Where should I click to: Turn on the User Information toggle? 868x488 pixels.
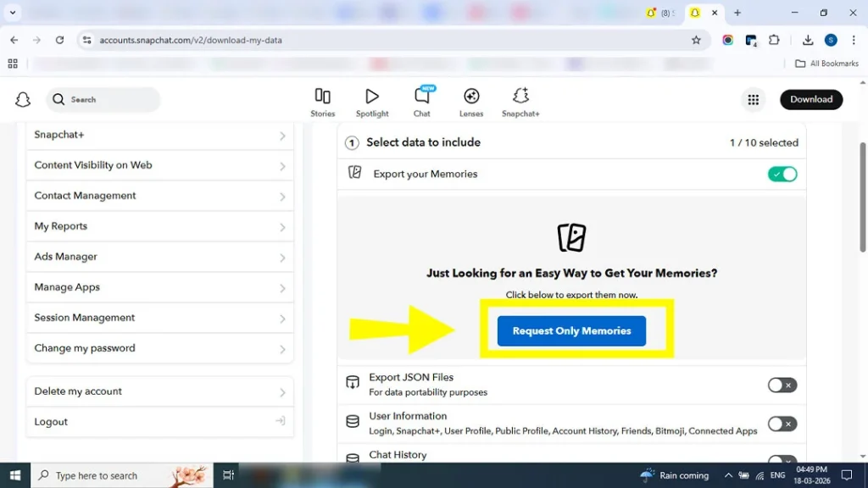[782, 423]
